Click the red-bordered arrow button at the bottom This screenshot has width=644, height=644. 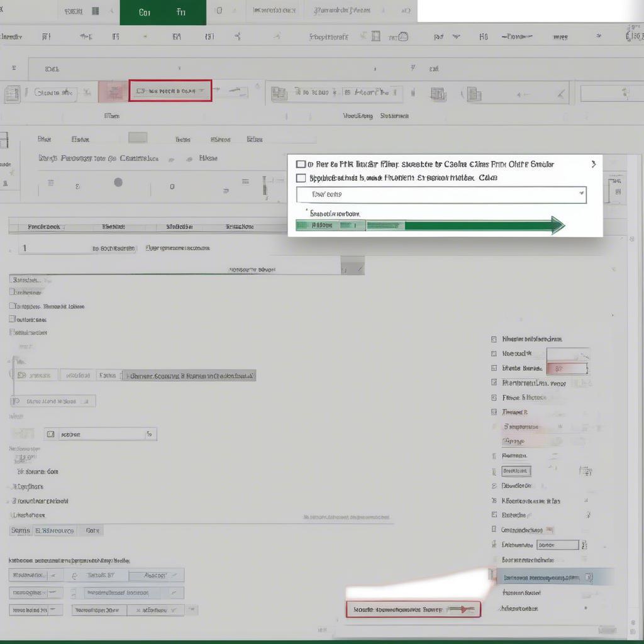[x=413, y=609]
